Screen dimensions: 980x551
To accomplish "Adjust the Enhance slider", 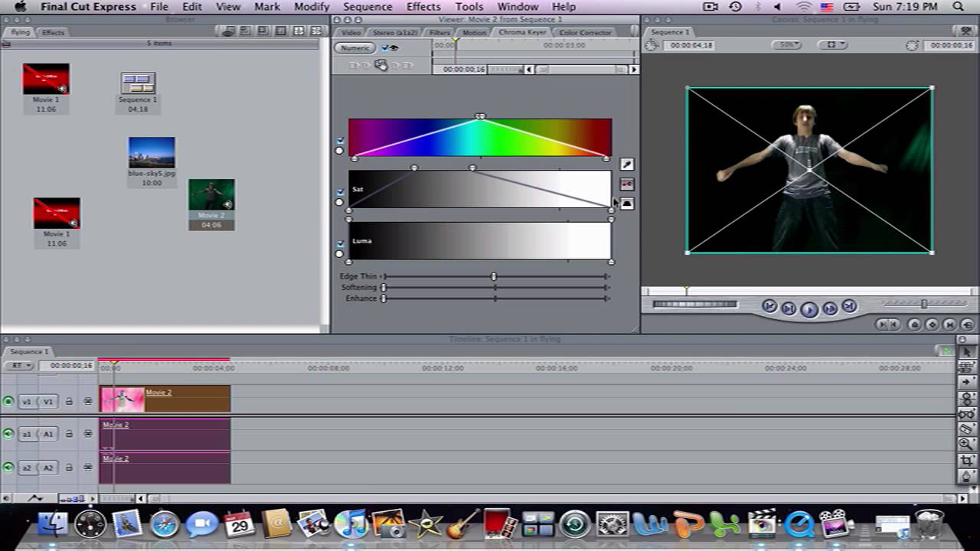I will pos(496,298).
